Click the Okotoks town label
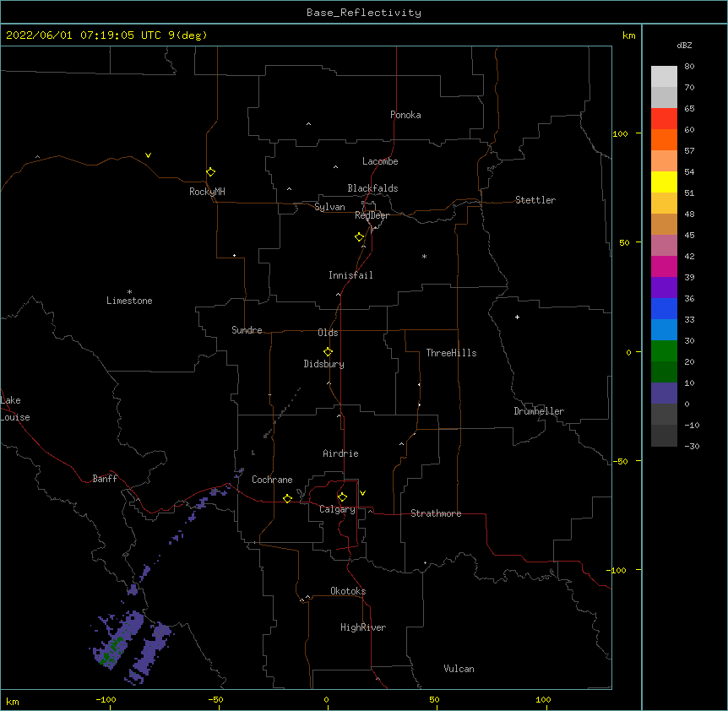This screenshot has height=711, width=728. 348,591
